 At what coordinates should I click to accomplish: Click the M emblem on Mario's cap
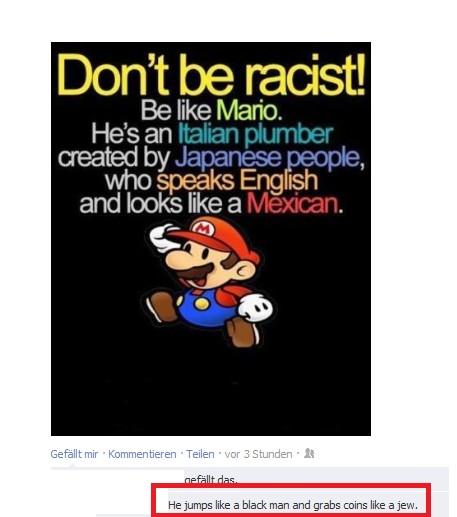point(203,229)
